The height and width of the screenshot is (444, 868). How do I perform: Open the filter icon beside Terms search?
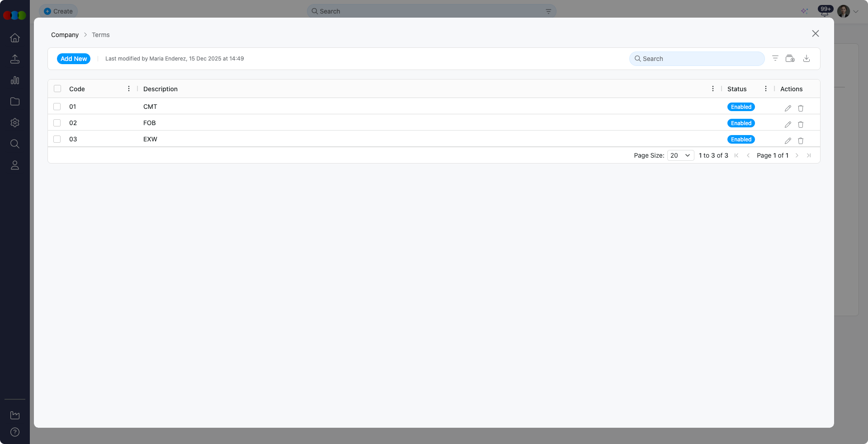775,58
